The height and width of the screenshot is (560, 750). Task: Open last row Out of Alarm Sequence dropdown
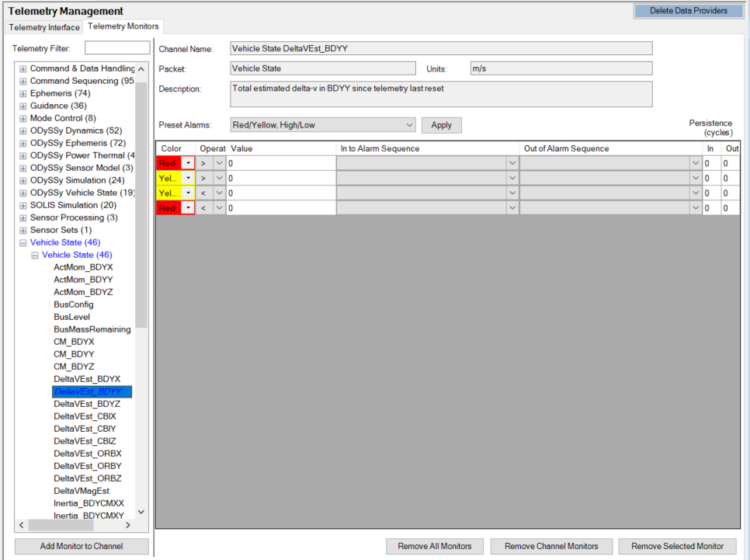pyautogui.click(x=695, y=208)
